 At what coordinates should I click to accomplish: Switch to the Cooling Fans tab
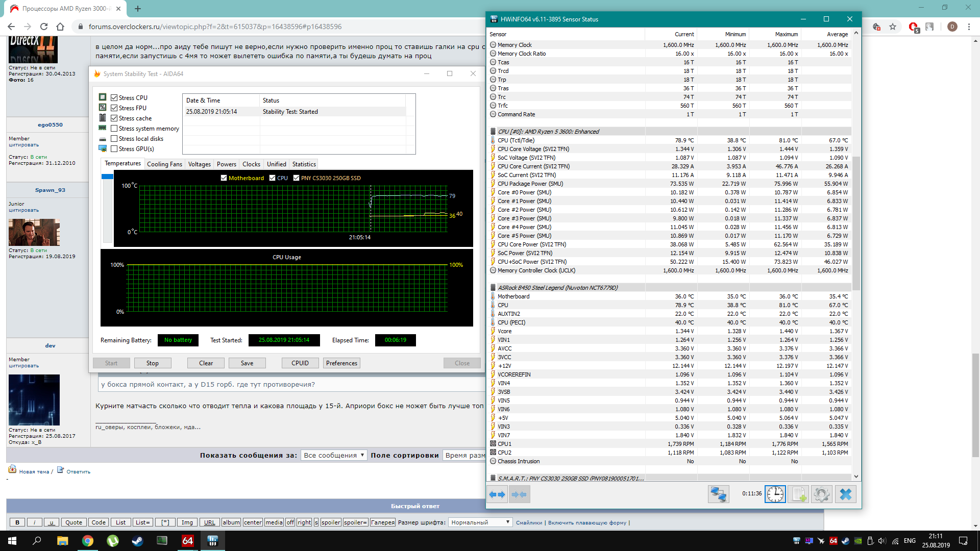click(x=164, y=164)
